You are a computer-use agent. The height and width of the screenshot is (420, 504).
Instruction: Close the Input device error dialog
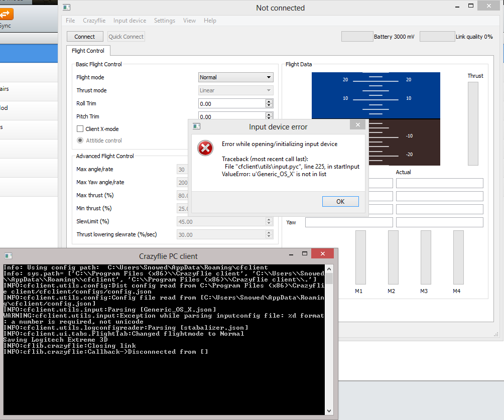[x=358, y=124]
